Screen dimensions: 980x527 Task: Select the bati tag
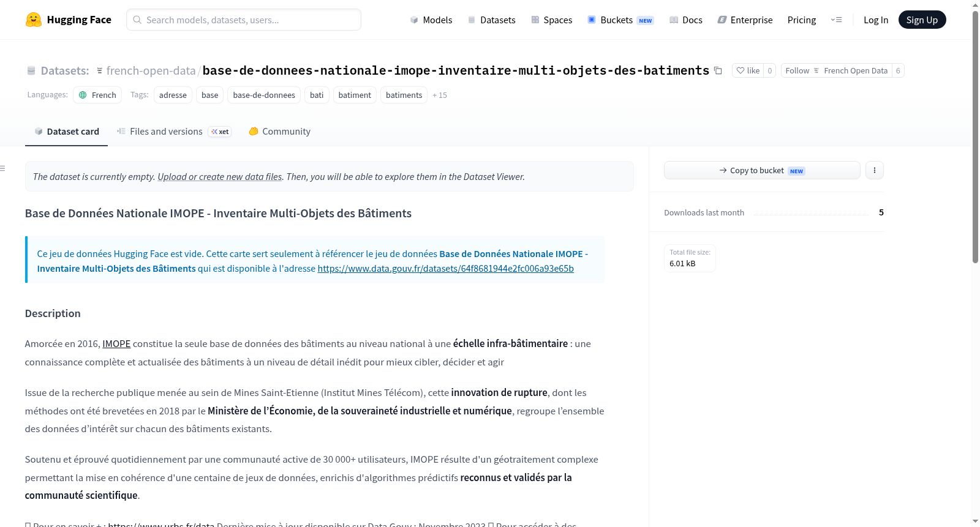(x=317, y=95)
